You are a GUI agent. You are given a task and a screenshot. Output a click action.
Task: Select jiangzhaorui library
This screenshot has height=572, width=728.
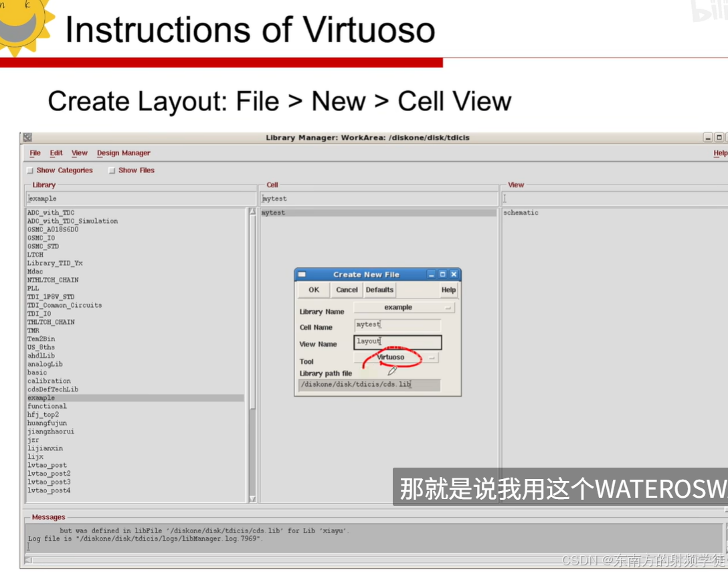[51, 432]
